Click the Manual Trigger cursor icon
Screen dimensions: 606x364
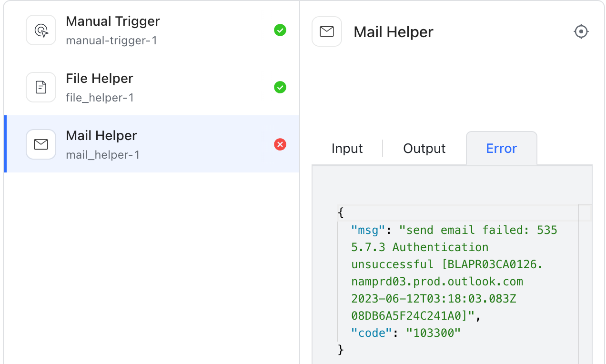pyautogui.click(x=41, y=30)
